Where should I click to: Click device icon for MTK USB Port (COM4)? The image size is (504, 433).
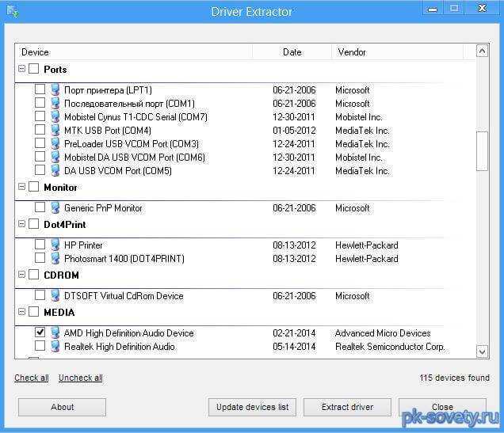(55, 130)
